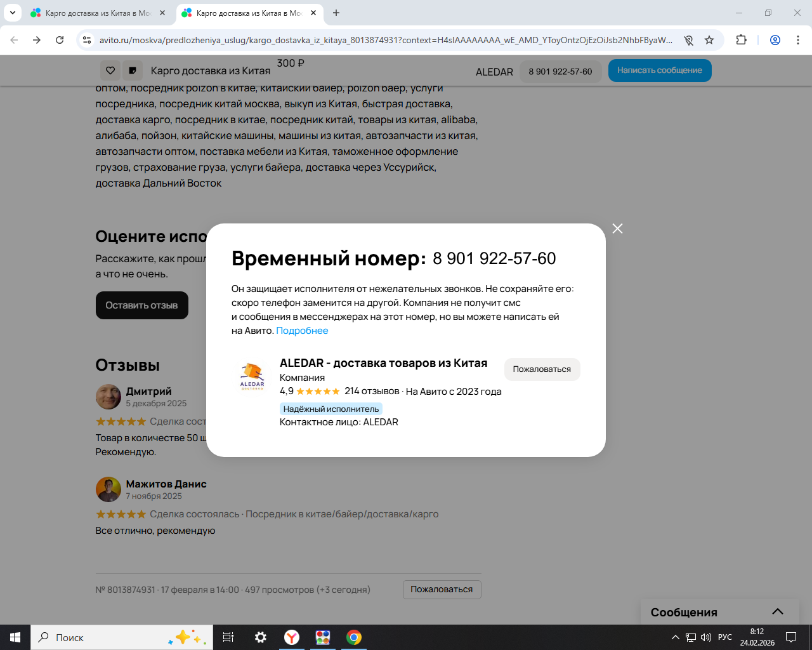The height and width of the screenshot is (650, 812).
Task: Close the temporary number popup
Action: point(617,229)
